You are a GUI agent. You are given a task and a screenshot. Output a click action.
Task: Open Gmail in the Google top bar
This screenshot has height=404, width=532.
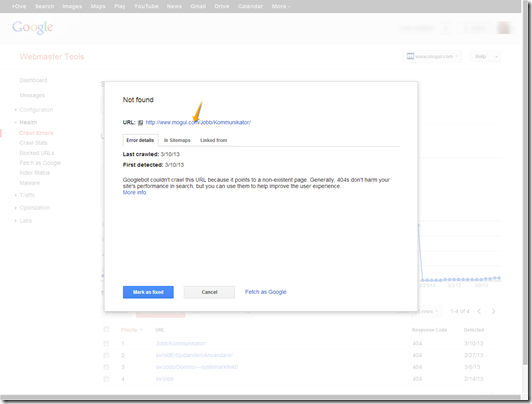tap(198, 6)
